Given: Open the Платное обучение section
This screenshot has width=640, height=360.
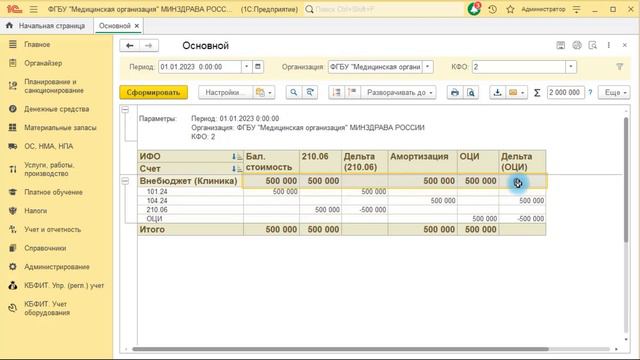Looking at the screenshot, I should (53, 192).
